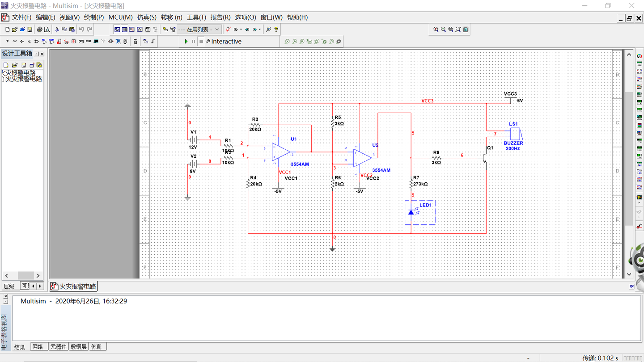Screen dimensions: 644x362
Task: Place a Basic resistor component icon
Action: (x=15, y=41)
